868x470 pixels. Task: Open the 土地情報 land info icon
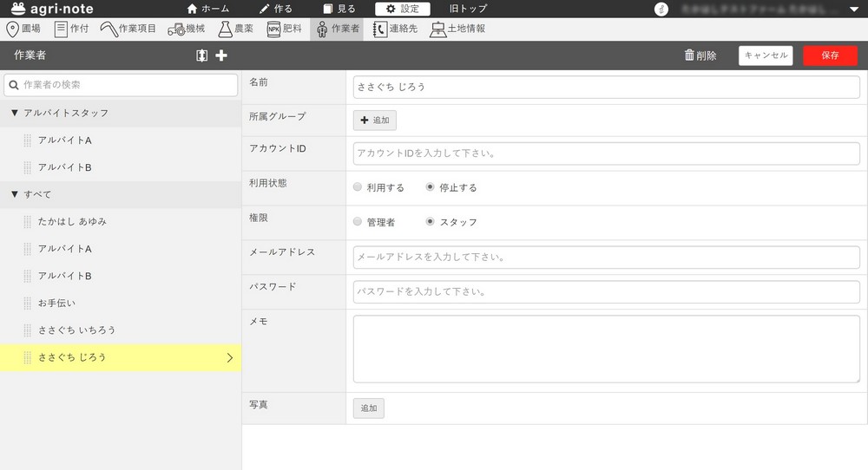(x=438, y=29)
